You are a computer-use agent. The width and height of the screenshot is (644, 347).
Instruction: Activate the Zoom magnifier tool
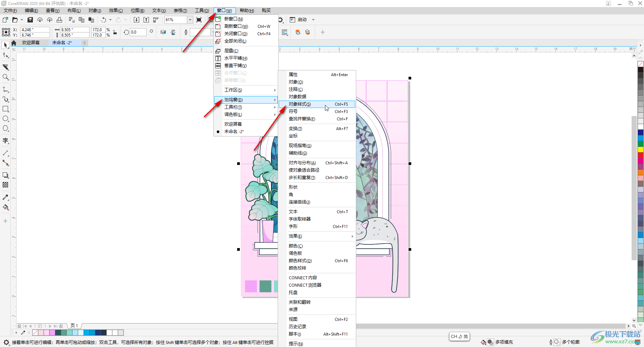[x=5, y=77]
